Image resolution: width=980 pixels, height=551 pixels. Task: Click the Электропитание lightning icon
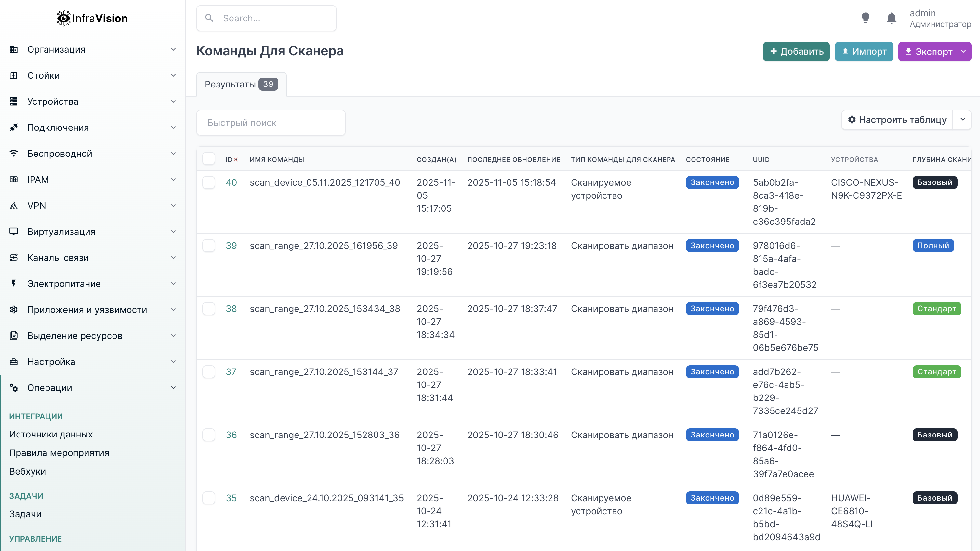pos(14,284)
